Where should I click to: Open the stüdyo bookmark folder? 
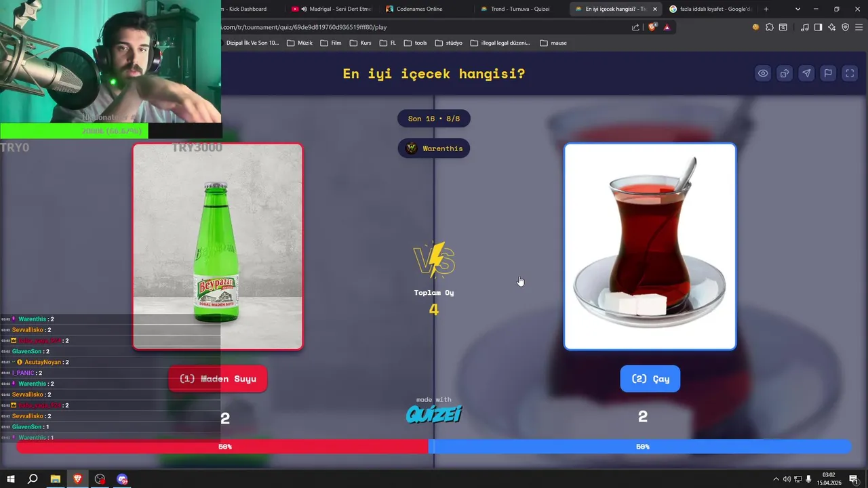pos(449,43)
